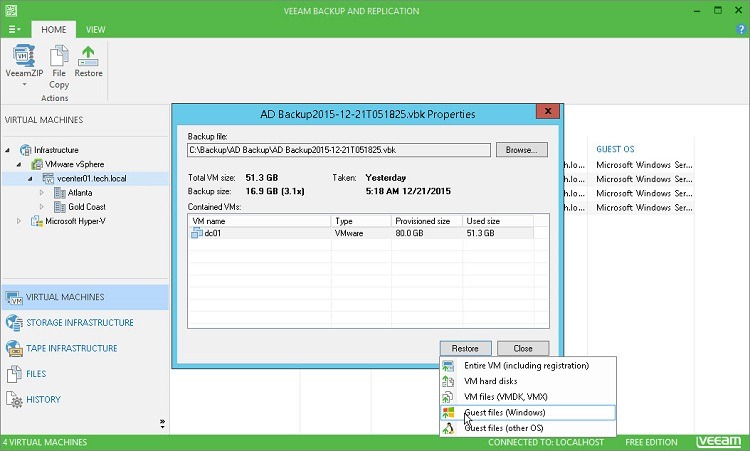The width and height of the screenshot is (750, 451).
Task: Expand the Microsoft Hyper-V node
Action: [x=19, y=221]
